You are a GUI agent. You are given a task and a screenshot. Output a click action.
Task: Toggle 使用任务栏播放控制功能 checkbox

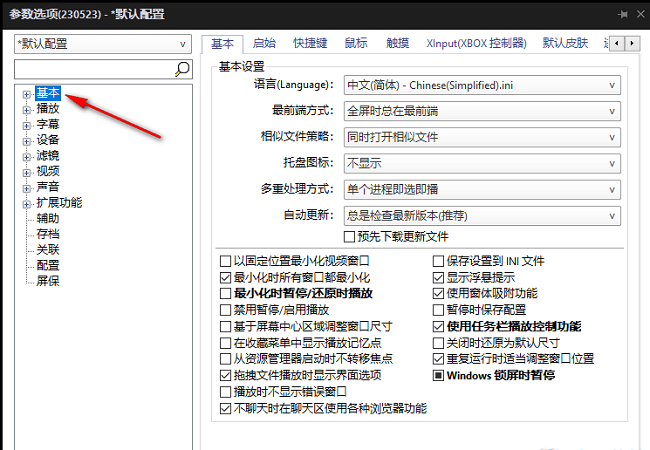438,327
